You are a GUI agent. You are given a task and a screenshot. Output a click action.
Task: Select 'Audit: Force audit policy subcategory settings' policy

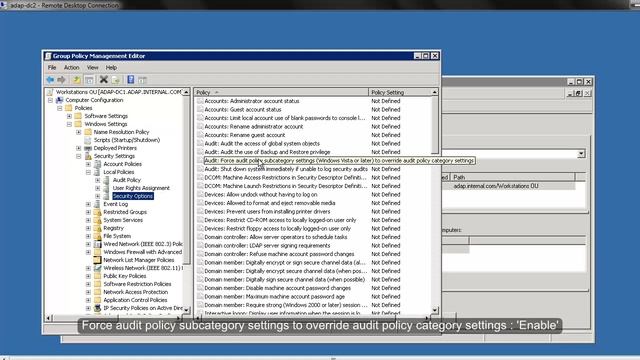(340, 160)
